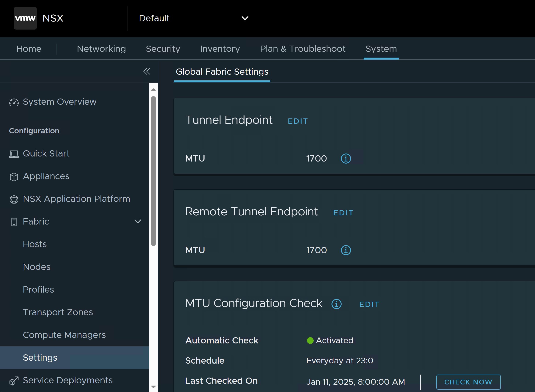Show the MTU Configuration Check info tooltip
535x392 pixels.
coord(336,304)
